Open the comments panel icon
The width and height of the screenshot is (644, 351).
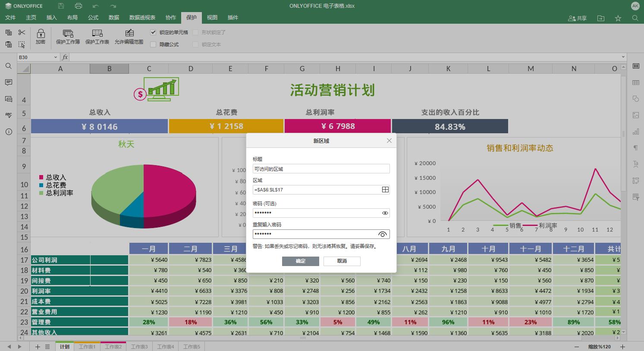(x=8, y=82)
